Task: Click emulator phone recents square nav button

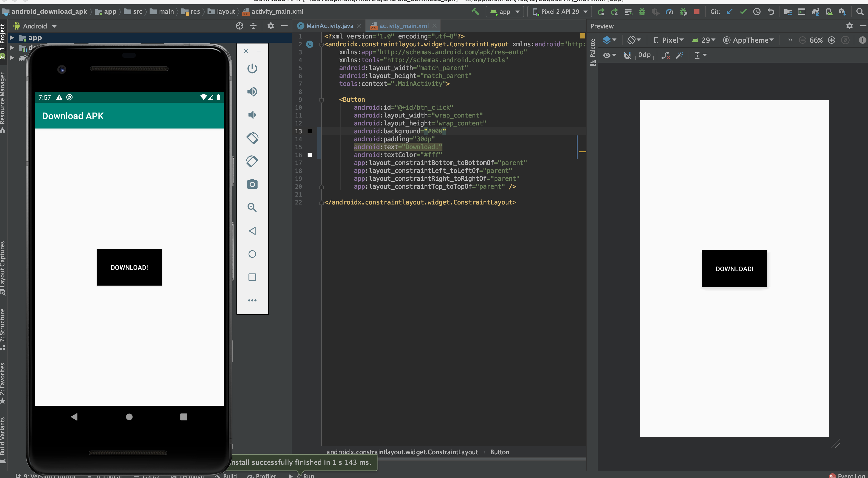Action: point(183,417)
